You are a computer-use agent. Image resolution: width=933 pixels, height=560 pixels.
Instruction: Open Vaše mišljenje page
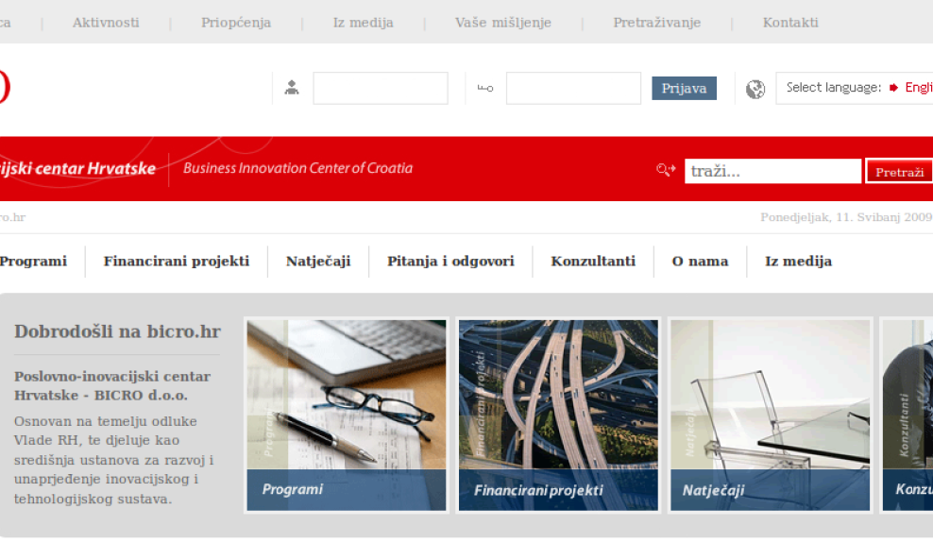click(503, 23)
